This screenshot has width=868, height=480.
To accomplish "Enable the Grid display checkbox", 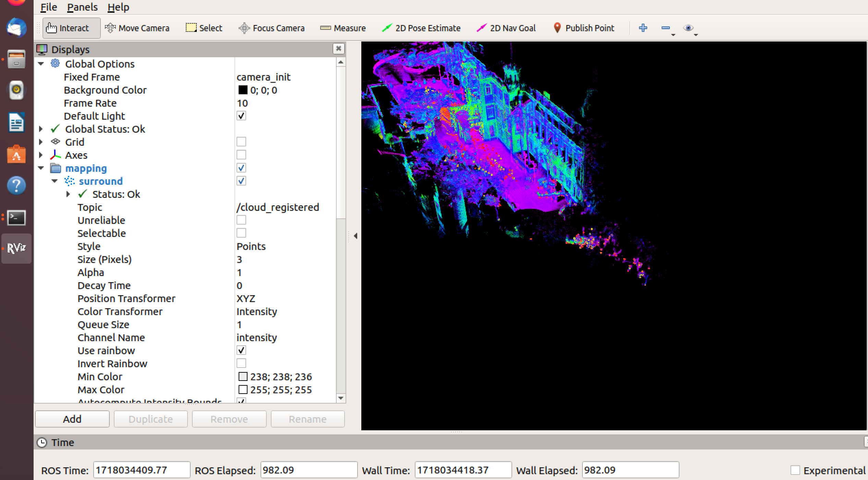I will [x=241, y=142].
